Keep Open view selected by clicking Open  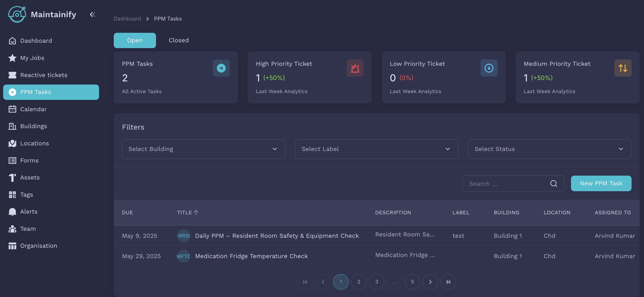tap(135, 40)
